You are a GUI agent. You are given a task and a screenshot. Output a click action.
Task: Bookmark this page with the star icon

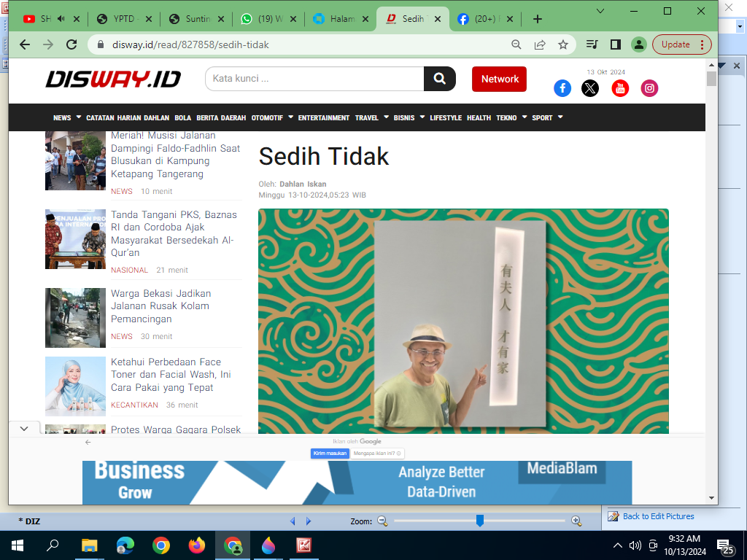[563, 44]
